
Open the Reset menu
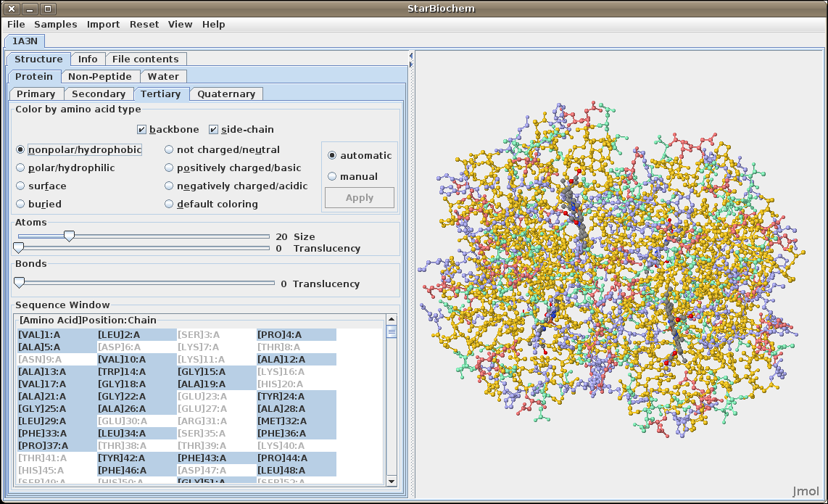[144, 25]
